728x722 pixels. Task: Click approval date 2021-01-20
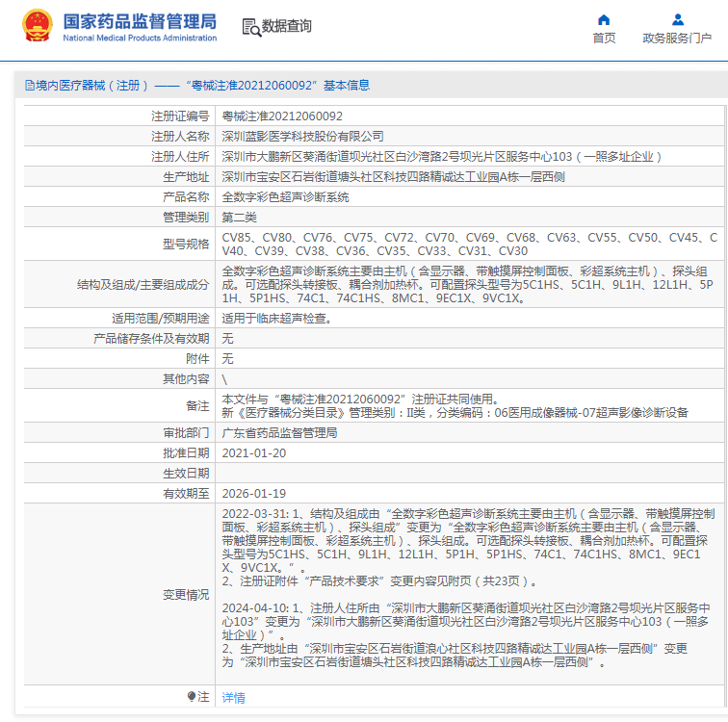pos(254,452)
